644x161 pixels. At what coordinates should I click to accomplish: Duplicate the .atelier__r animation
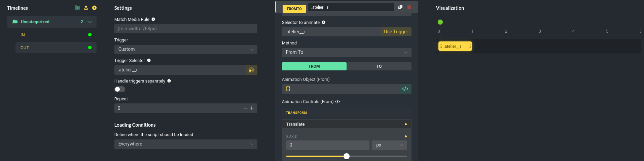(400, 7)
